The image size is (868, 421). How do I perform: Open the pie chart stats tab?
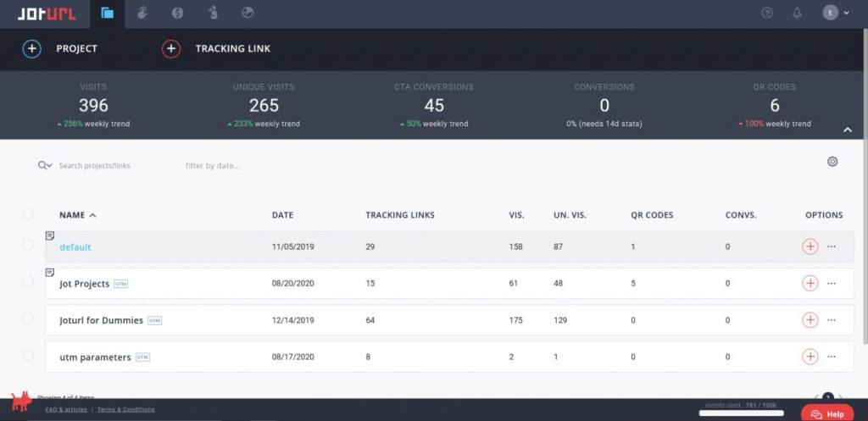point(248,13)
